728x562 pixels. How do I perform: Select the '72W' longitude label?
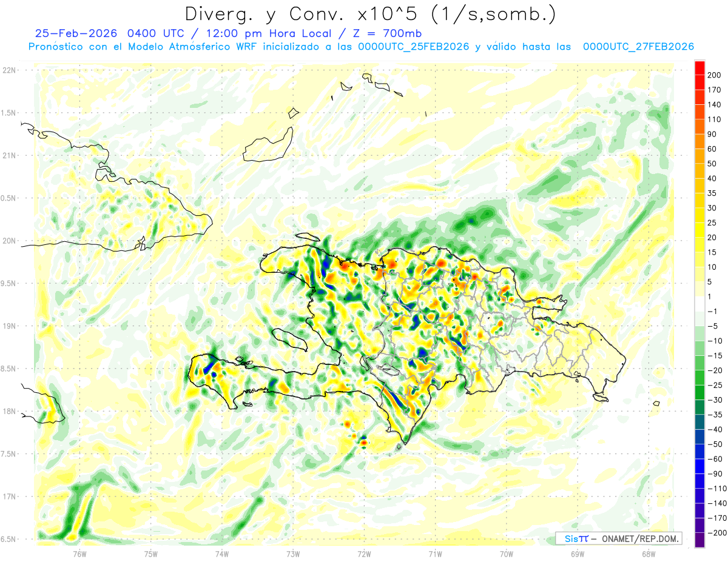[364, 554]
